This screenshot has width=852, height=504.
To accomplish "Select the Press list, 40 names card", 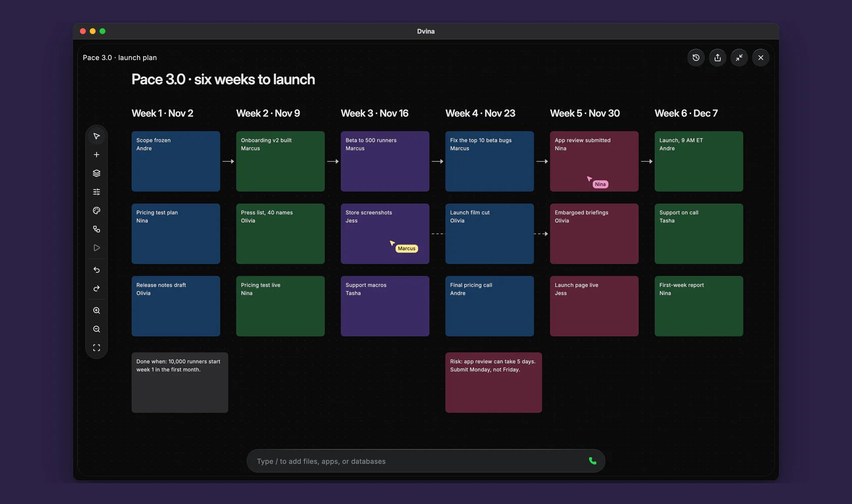I will click(280, 234).
